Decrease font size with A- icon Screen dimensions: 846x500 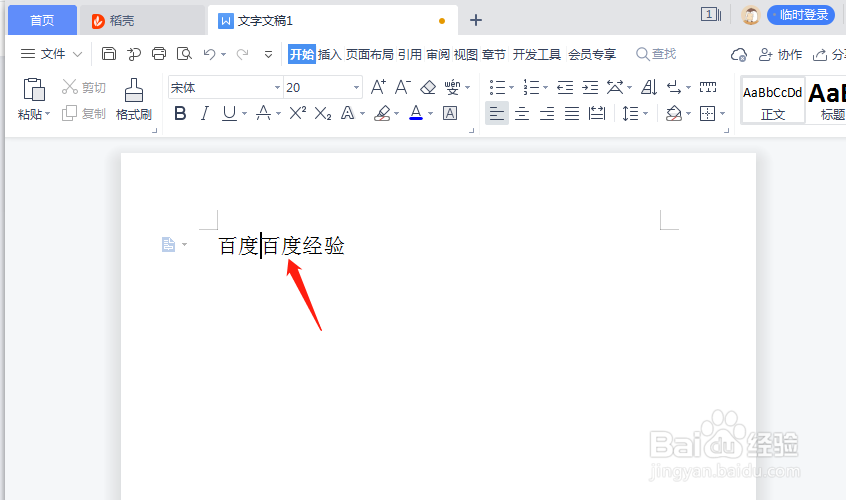coord(403,87)
